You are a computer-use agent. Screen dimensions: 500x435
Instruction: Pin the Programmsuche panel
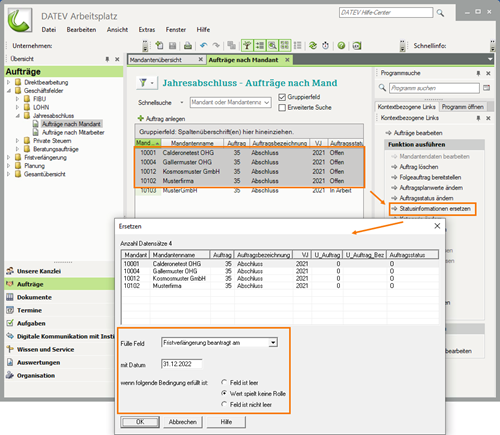[x=478, y=73]
